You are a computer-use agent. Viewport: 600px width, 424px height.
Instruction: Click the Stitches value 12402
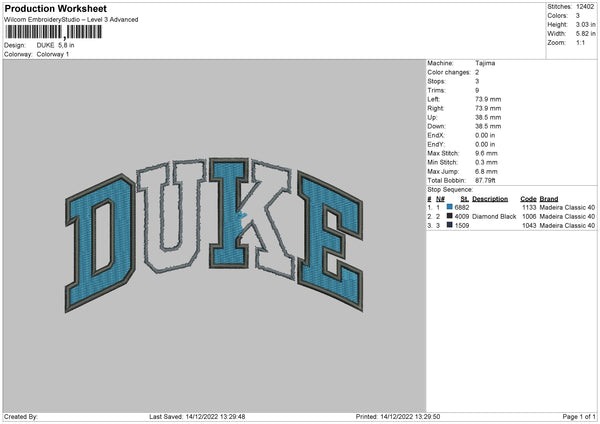pyautogui.click(x=585, y=7)
